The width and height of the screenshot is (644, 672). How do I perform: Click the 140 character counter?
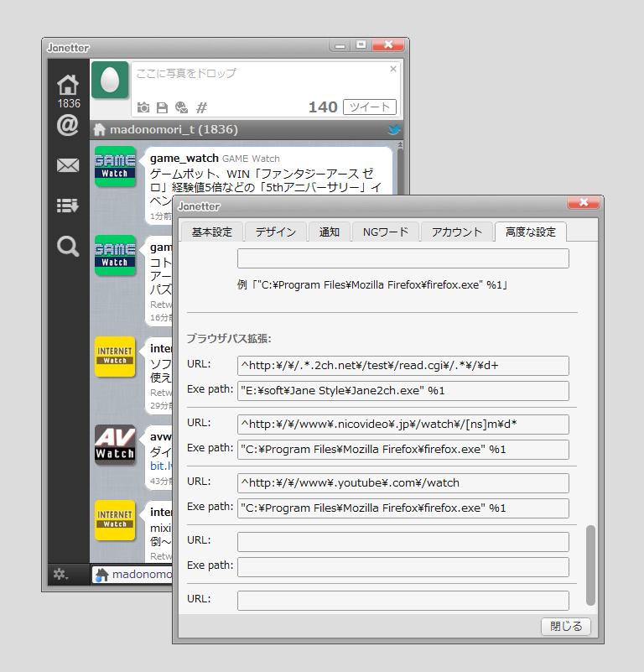[x=323, y=107]
